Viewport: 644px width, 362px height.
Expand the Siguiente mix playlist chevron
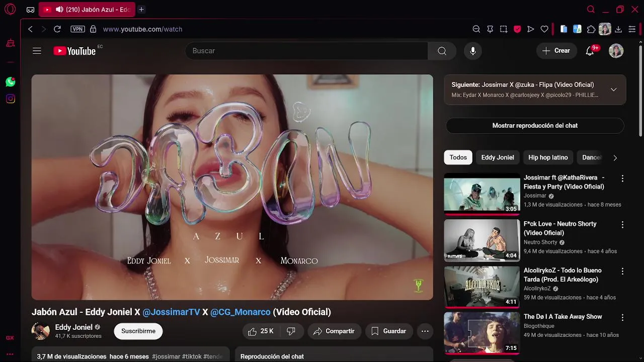point(614,89)
